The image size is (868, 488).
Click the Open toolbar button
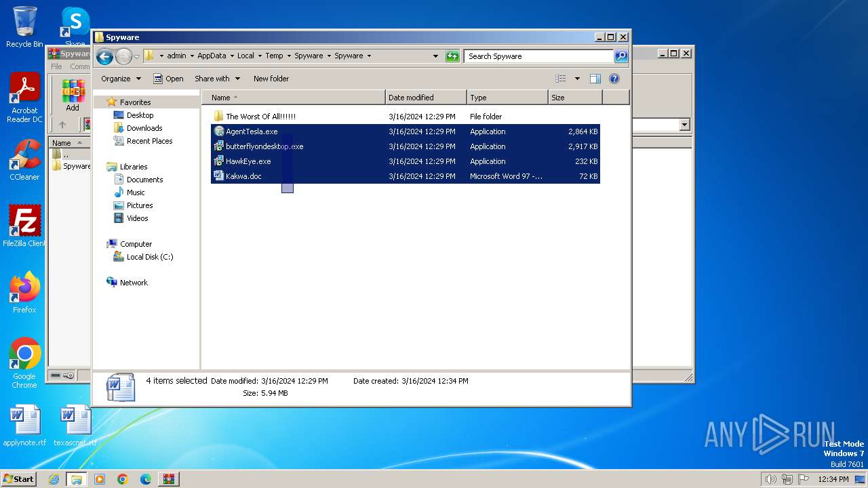tap(168, 79)
